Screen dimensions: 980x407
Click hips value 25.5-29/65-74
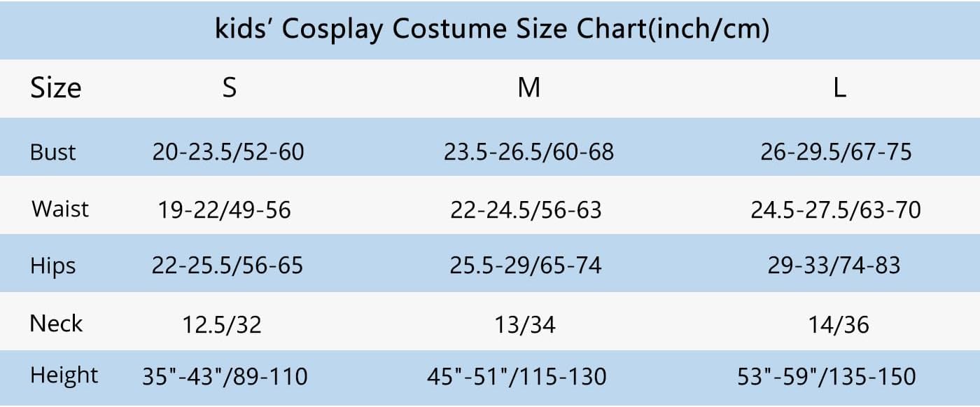(526, 266)
